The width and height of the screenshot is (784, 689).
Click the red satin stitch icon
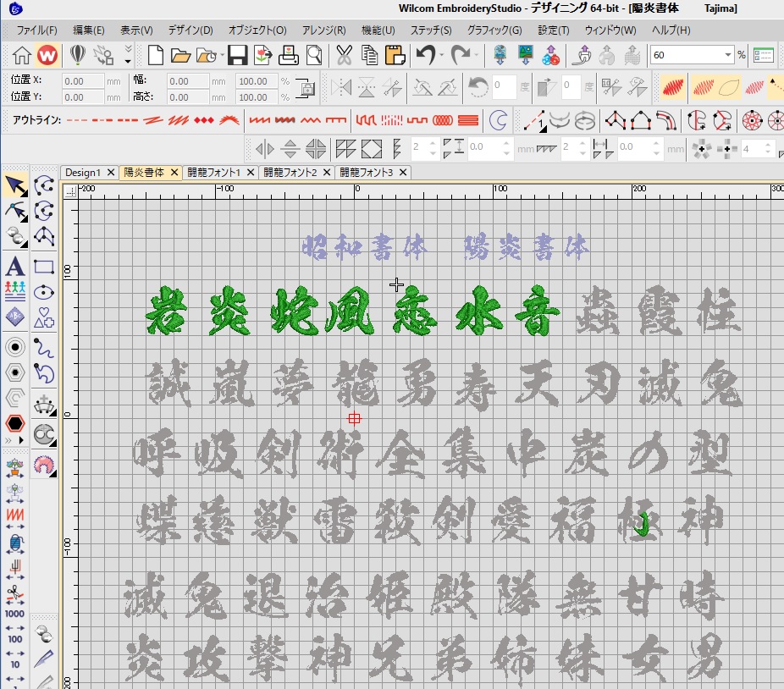(672, 87)
